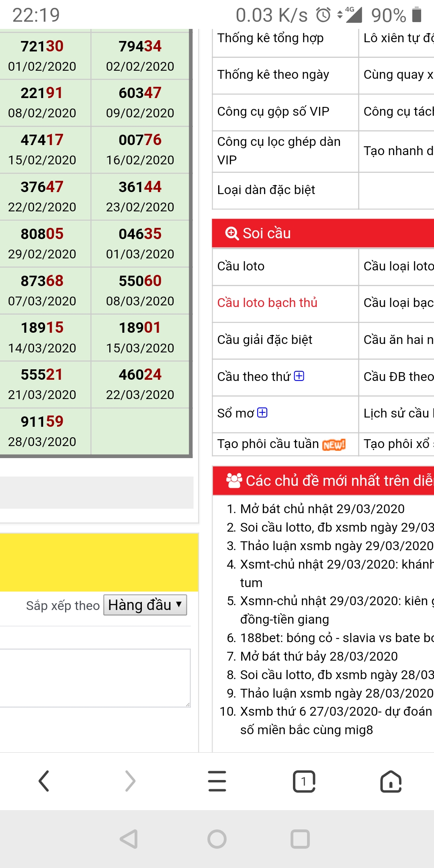Click inside the empty comment text box
The width and height of the screenshot is (434, 868).
(94, 678)
